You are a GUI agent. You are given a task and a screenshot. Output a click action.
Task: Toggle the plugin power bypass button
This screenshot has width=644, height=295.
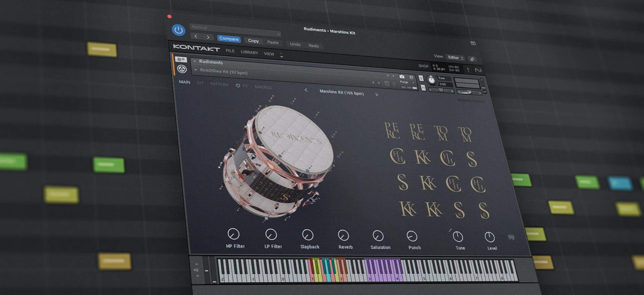point(178,30)
